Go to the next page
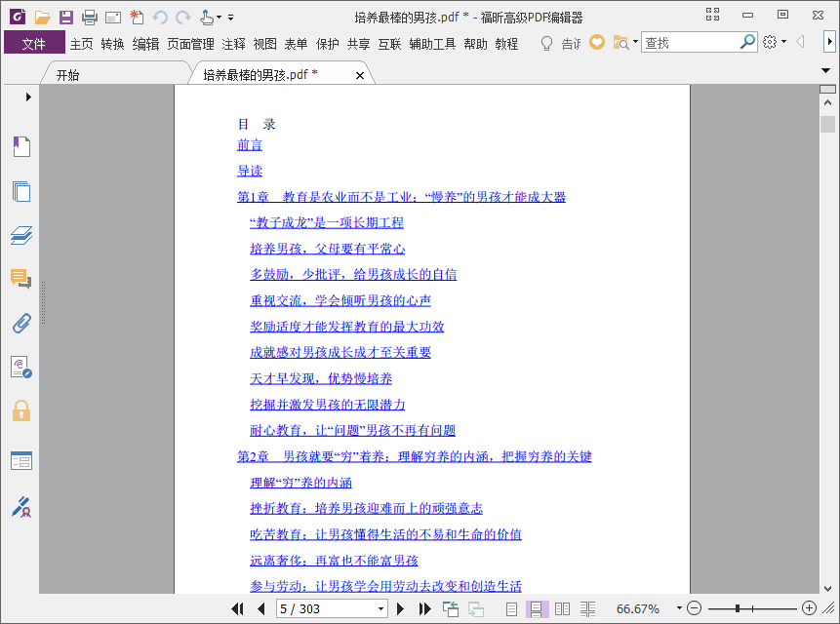The image size is (840, 624). (400, 608)
